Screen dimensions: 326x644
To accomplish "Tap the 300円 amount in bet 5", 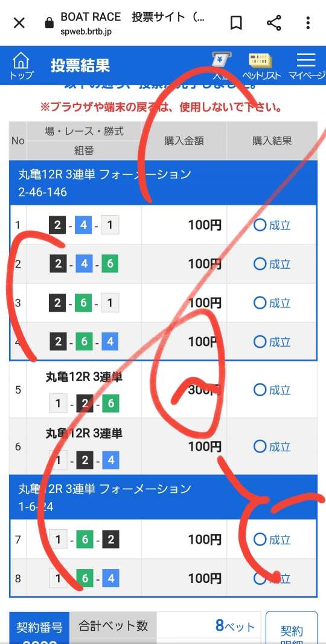I will tap(205, 390).
